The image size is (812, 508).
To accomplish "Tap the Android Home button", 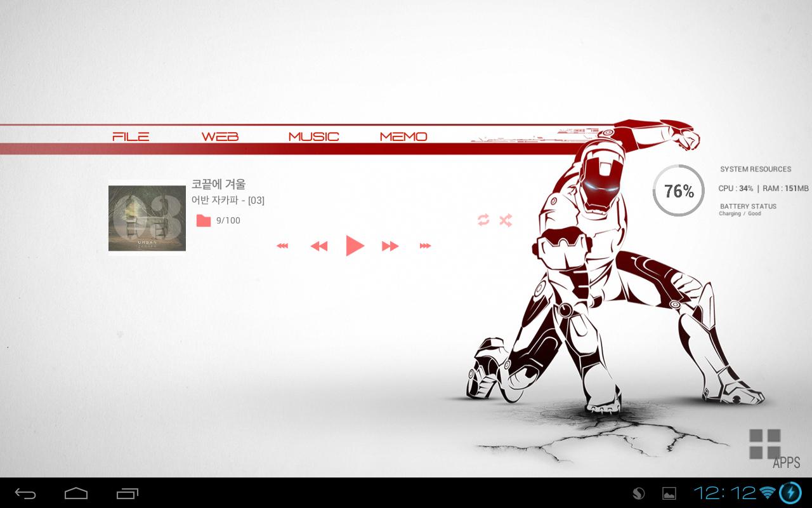I will tap(76, 493).
